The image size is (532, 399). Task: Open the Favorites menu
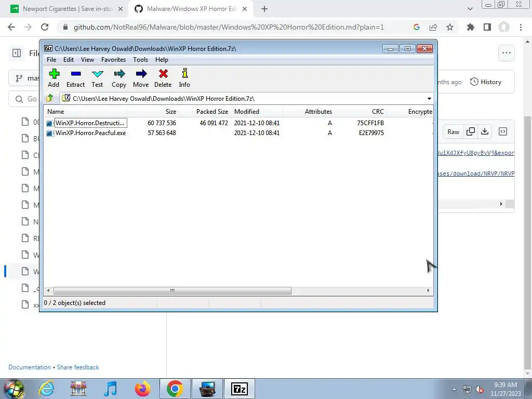point(113,60)
